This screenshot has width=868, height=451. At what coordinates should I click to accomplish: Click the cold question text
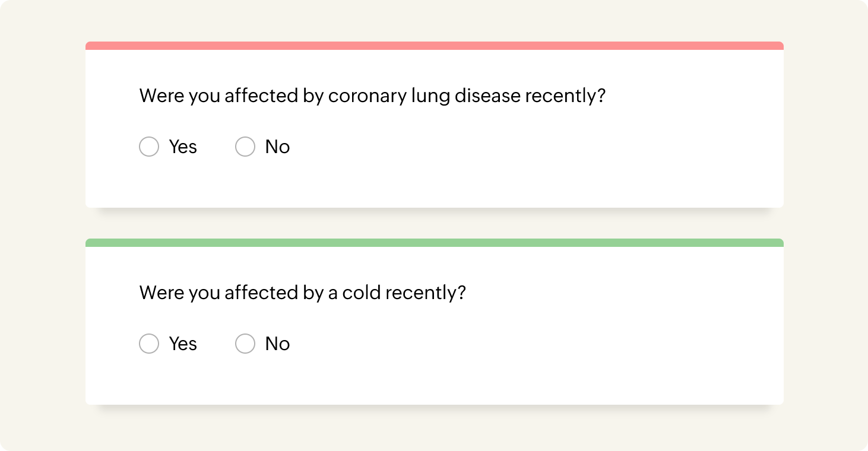coord(302,293)
